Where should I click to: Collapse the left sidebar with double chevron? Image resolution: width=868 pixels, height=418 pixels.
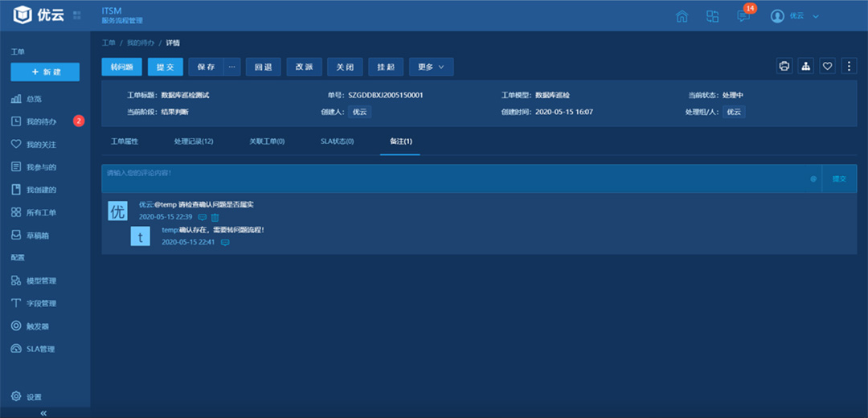click(x=43, y=412)
